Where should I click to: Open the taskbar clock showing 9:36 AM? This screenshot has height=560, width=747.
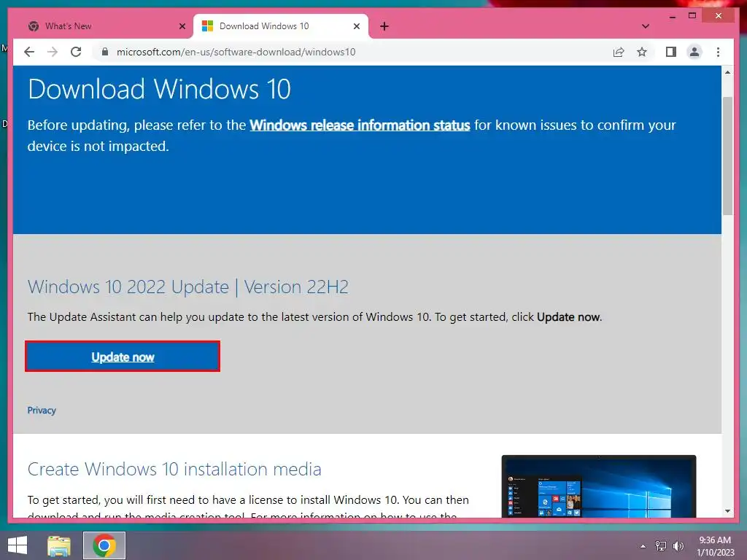point(715,546)
